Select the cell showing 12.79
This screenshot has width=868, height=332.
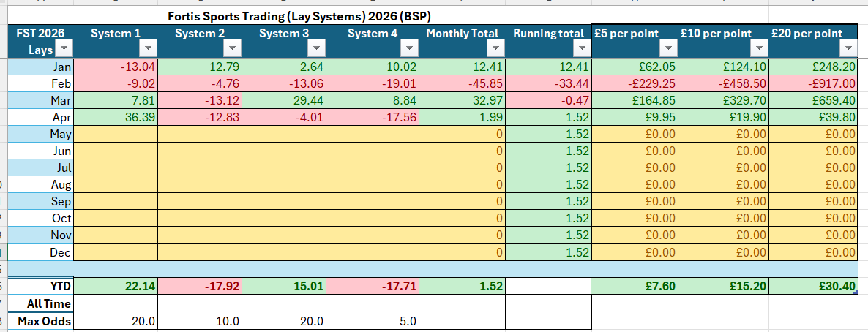200,67
